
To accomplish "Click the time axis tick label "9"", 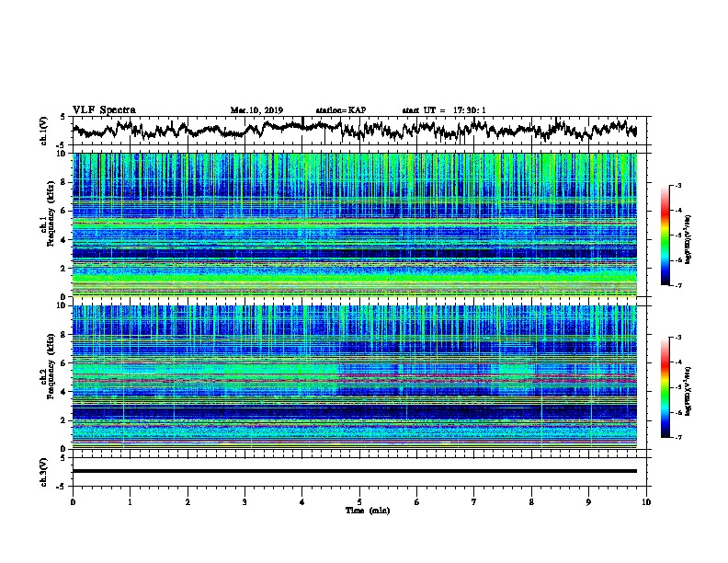I will [588, 502].
